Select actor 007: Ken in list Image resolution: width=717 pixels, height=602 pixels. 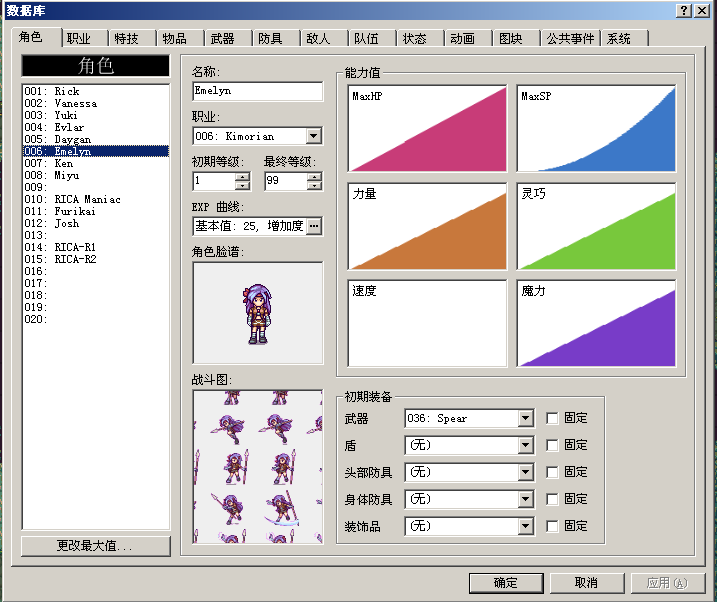(x=96, y=163)
